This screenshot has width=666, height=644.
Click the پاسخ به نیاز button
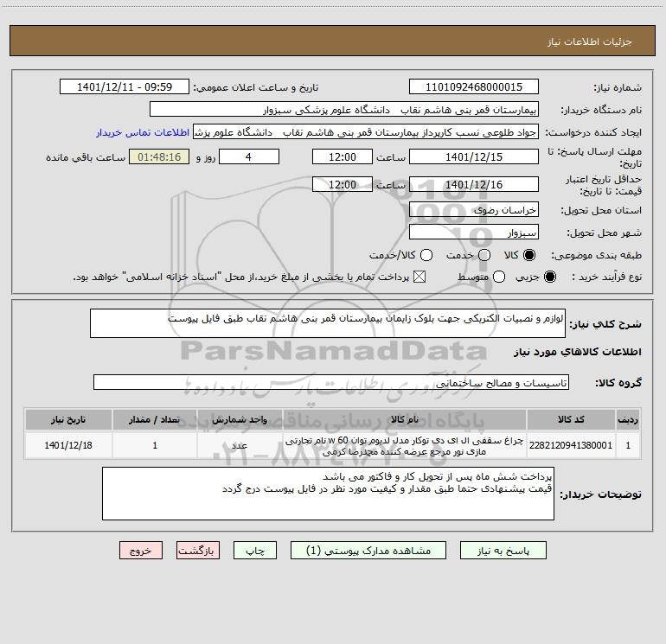click(x=503, y=550)
